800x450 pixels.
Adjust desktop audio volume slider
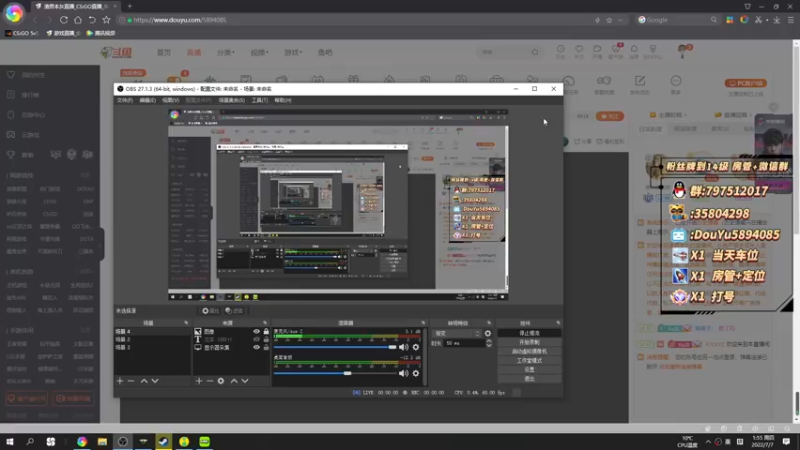[x=335, y=373]
